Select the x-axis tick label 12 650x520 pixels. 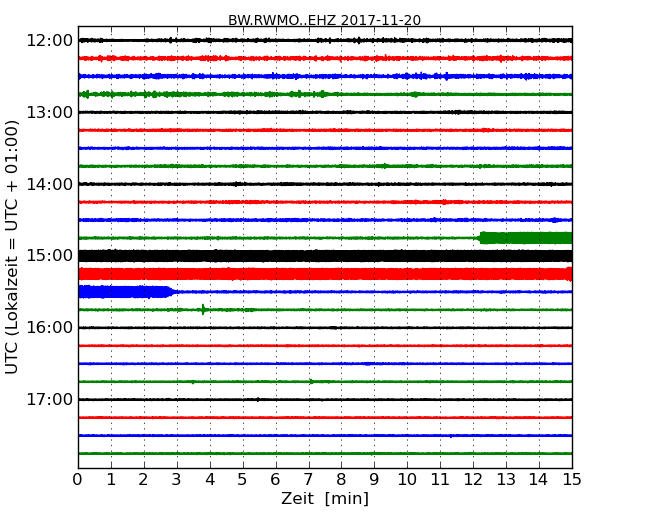473,479
